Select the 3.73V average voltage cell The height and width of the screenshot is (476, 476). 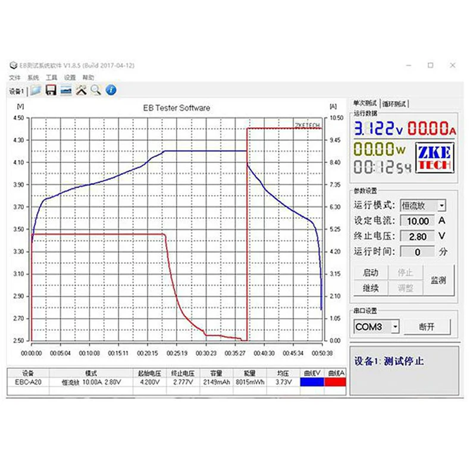pos(283,382)
